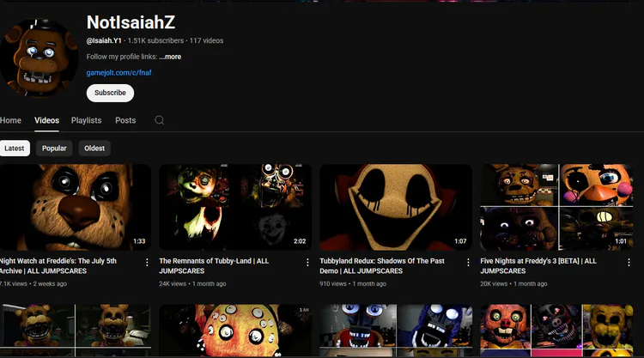This screenshot has width=644, height=358.
Task: Play the Five Nights at Freddy's 3 thumbnail
Action: click(556, 207)
